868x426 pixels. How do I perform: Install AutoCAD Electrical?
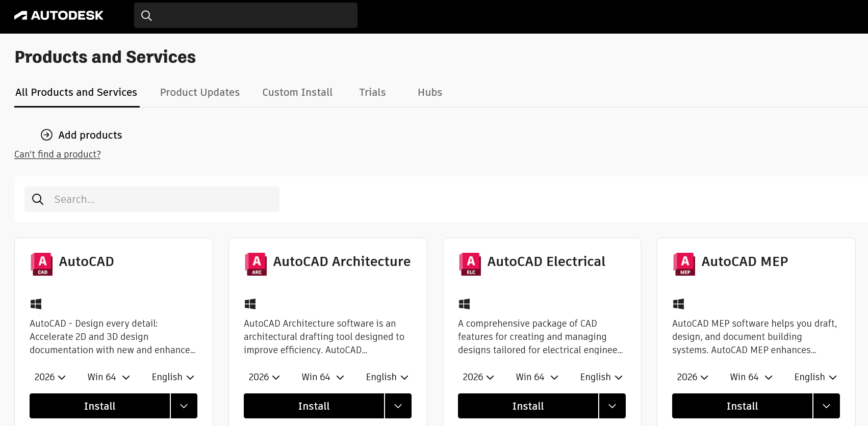[528, 406]
